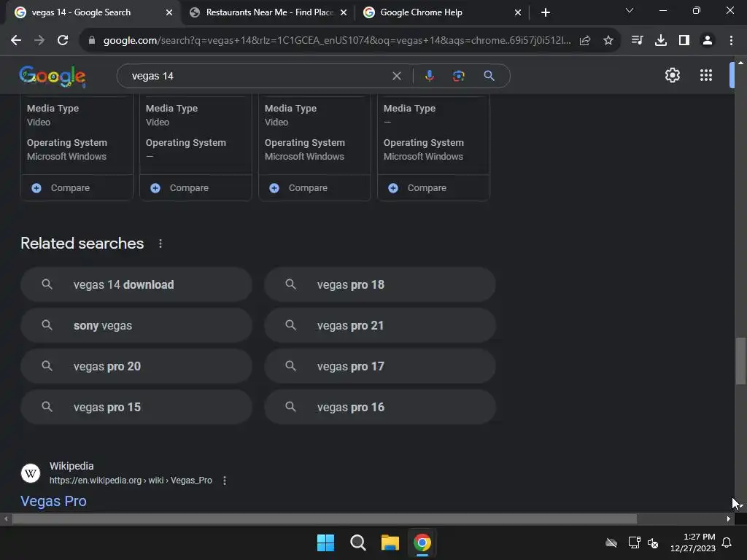
Task: Click the forward navigation arrow
Action: tap(39, 41)
